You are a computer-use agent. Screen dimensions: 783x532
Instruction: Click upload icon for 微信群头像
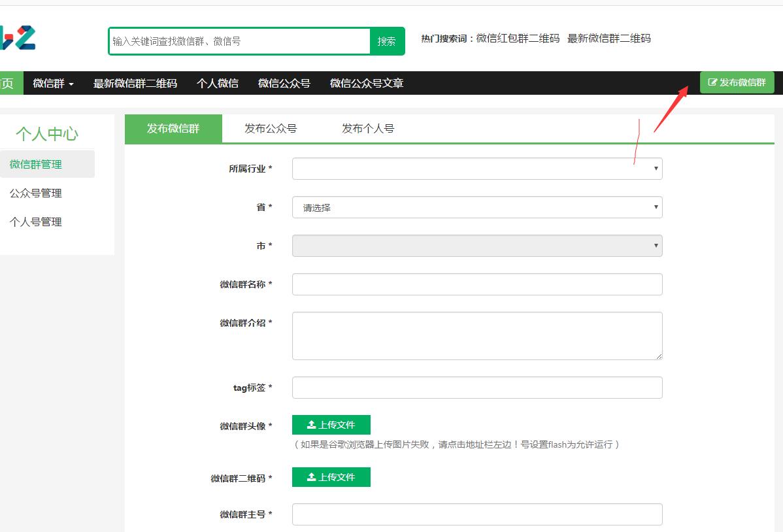tap(312, 425)
